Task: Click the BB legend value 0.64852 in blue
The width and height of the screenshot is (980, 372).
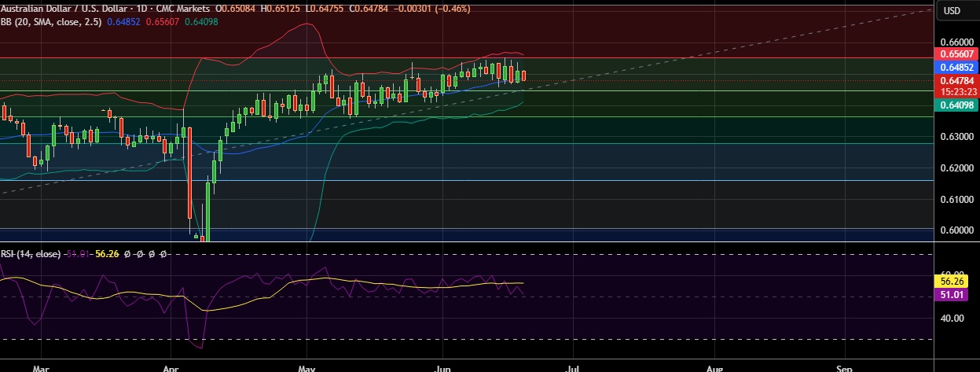Action: click(x=125, y=22)
